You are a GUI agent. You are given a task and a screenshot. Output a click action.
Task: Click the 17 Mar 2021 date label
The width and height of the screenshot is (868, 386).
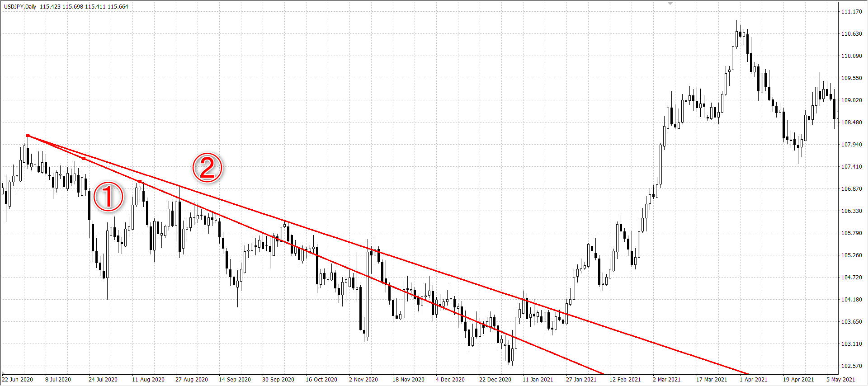pyautogui.click(x=711, y=380)
